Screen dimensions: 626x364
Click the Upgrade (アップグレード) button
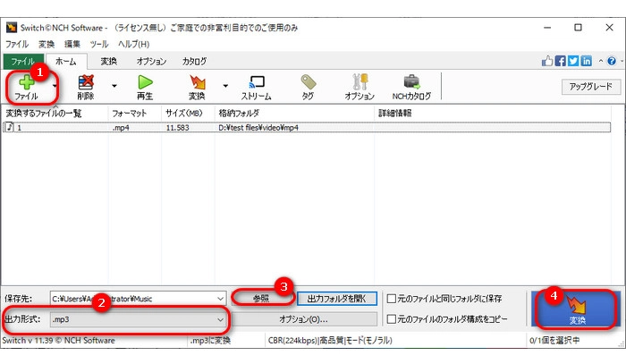[x=590, y=86]
